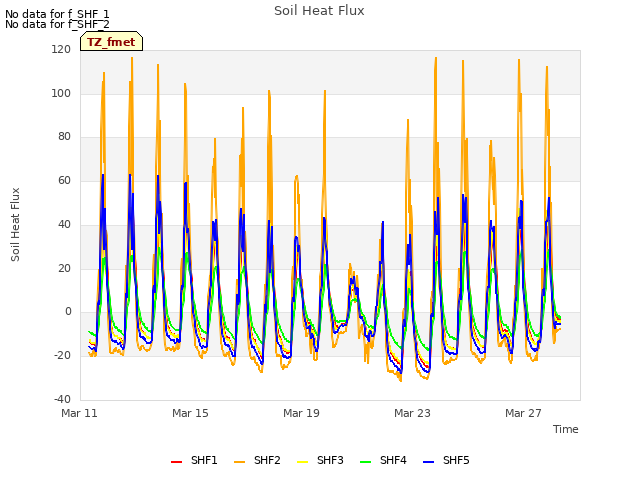Viewport: 640px width, 480px height.
Task: Click the 'Mar 19' x-axis tick label
Action: (x=301, y=413)
